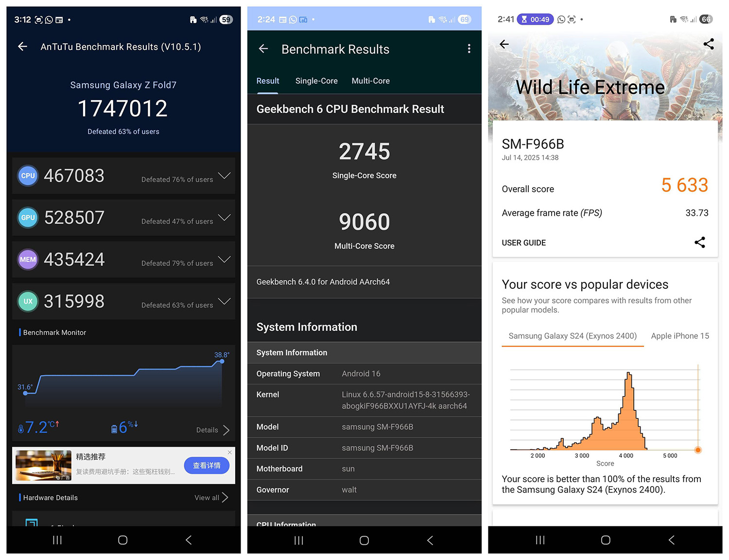Image resolution: width=729 pixels, height=560 pixels.
Task: Switch to the Multi-Core tab
Action: (371, 81)
